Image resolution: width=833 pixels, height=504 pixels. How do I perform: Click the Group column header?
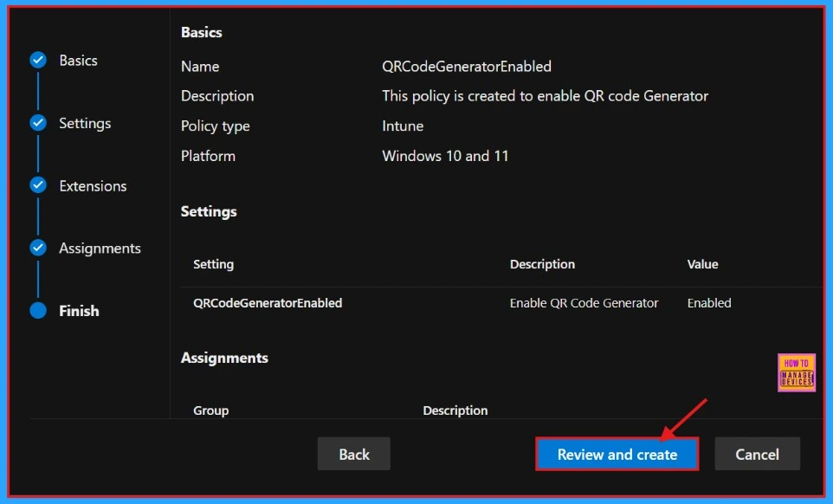pyautogui.click(x=211, y=410)
